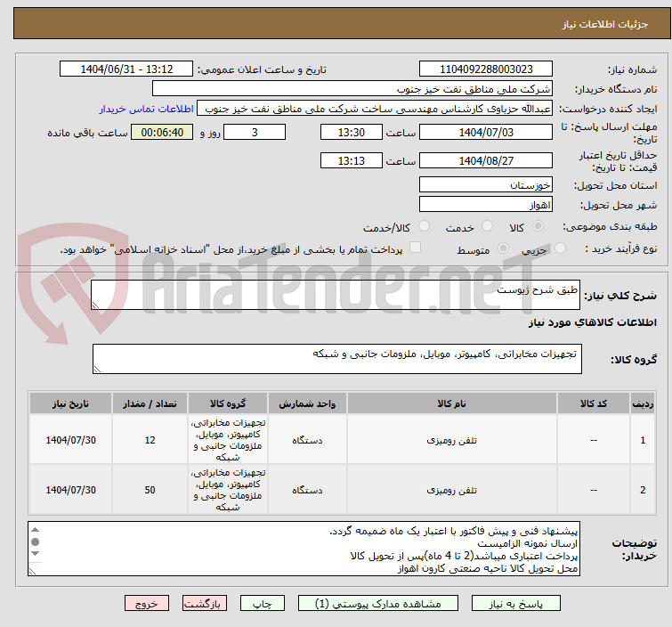Toggle the Islamic treasury payment checkbox
672x627 pixels.
[x=415, y=247]
